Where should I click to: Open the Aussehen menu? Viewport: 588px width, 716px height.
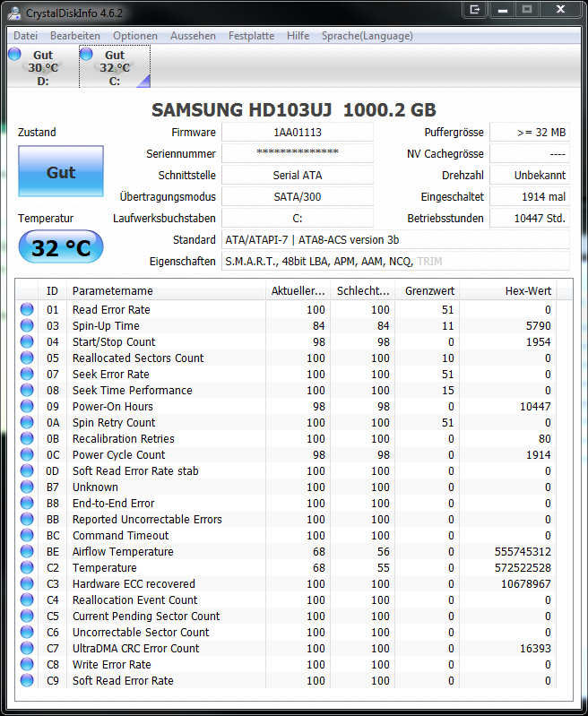pos(193,36)
